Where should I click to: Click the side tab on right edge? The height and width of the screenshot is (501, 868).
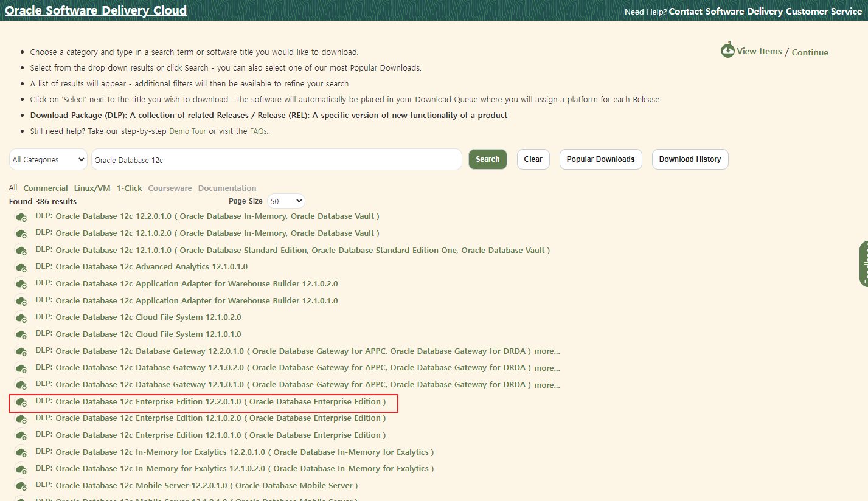tap(864, 263)
